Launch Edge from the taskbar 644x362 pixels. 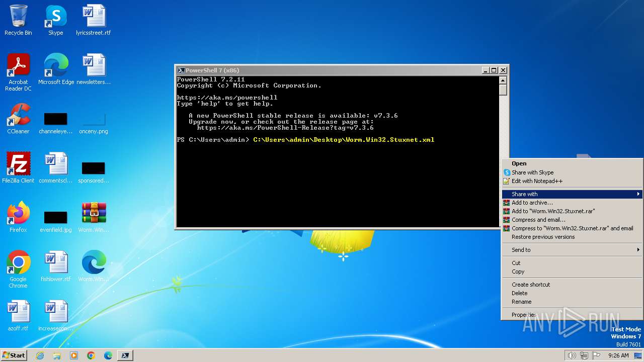[x=108, y=355]
